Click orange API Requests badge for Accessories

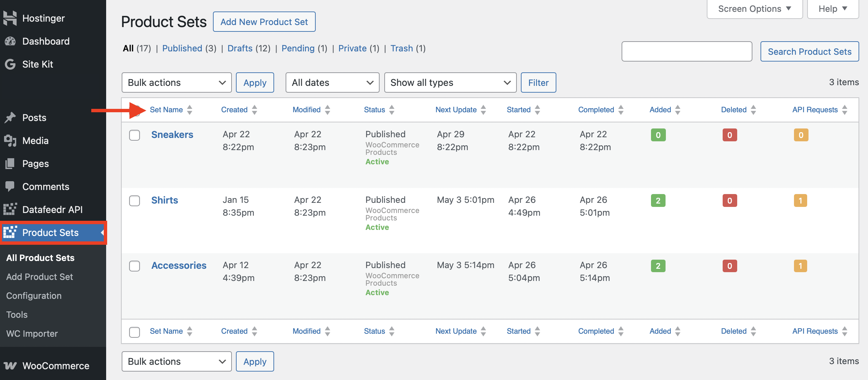800,266
